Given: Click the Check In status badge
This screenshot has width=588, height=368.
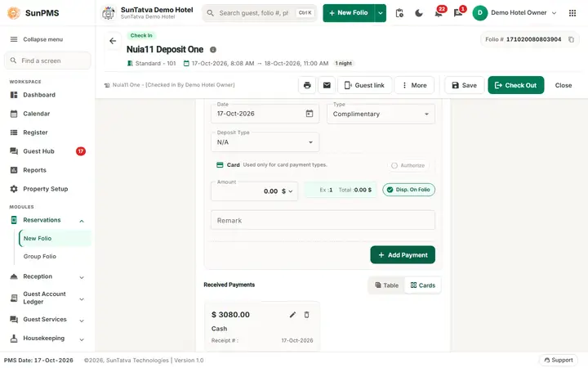Looking at the screenshot, I should point(141,35).
